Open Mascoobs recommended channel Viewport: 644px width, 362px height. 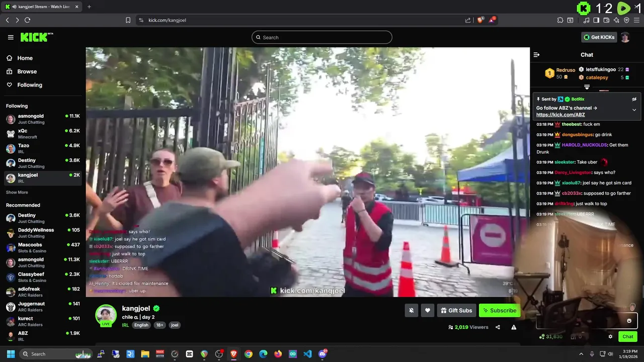point(43,248)
